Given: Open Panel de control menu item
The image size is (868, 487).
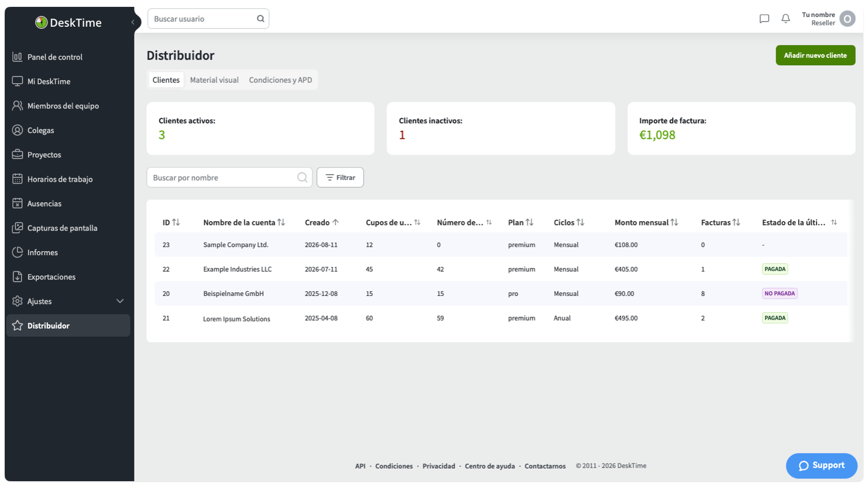Looking at the screenshot, I should tap(68, 57).
